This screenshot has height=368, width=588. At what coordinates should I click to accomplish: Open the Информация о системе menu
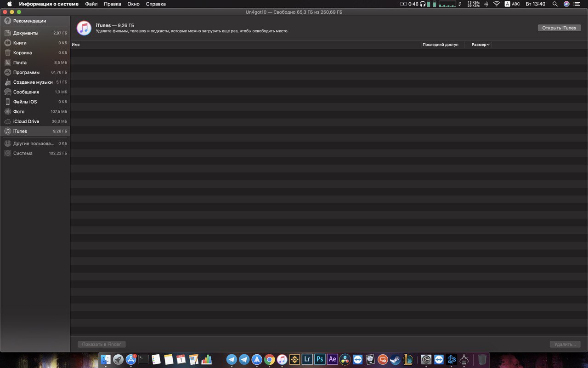coord(49,4)
